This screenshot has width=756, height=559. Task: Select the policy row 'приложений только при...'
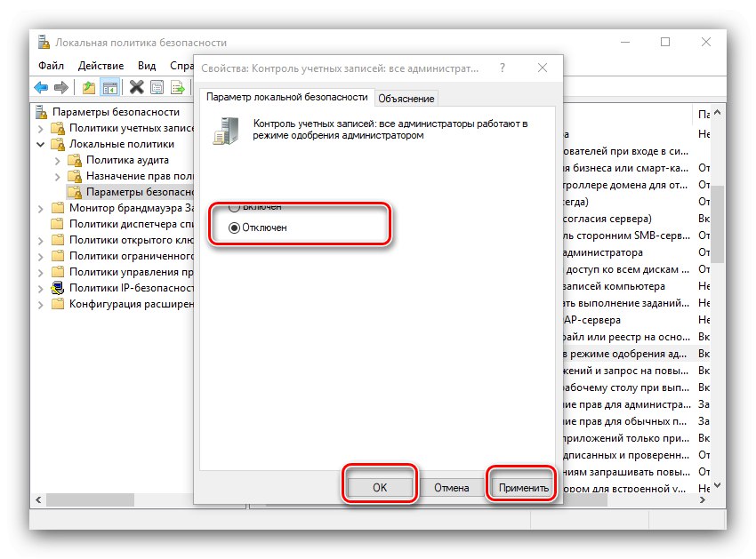[637, 438]
